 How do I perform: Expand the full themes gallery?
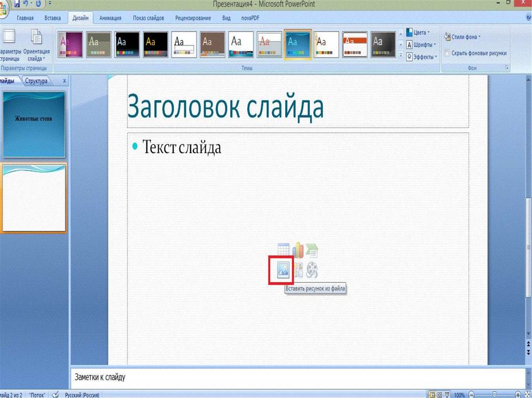tap(401, 55)
